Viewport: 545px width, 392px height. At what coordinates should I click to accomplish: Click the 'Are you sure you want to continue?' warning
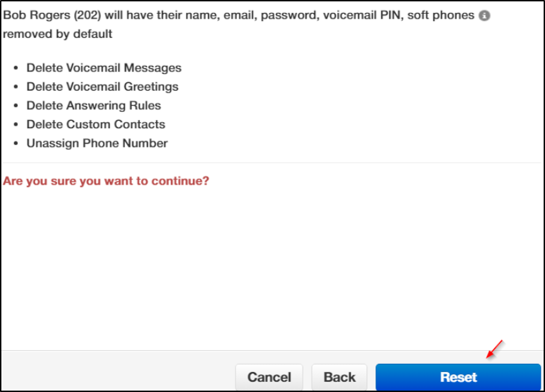point(106,181)
